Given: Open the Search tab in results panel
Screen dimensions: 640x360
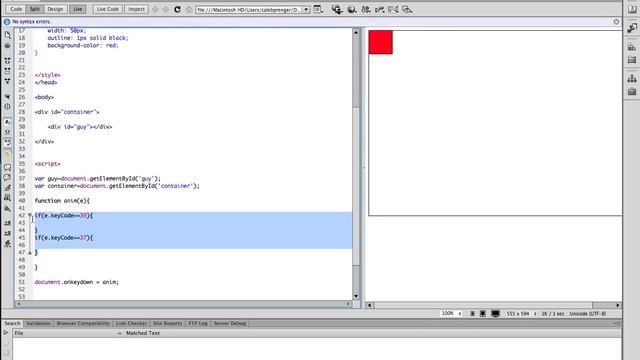Looking at the screenshot, I should point(12,323).
